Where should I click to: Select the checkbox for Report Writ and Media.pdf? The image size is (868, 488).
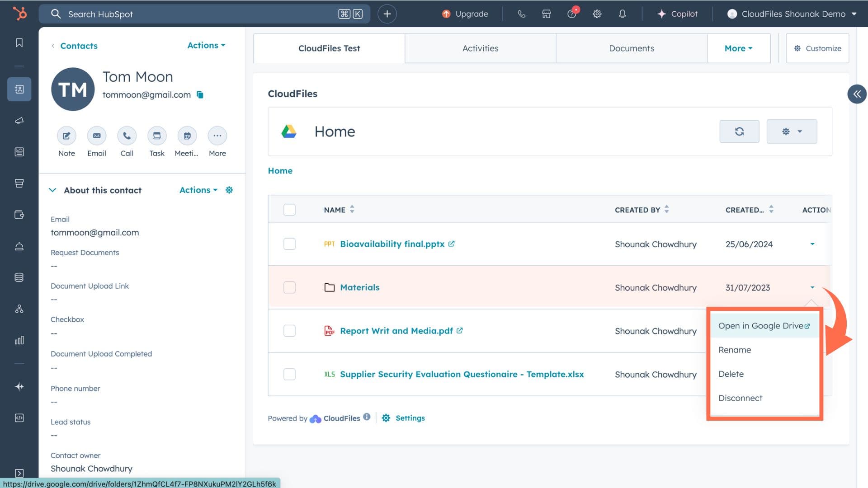[289, 330]
